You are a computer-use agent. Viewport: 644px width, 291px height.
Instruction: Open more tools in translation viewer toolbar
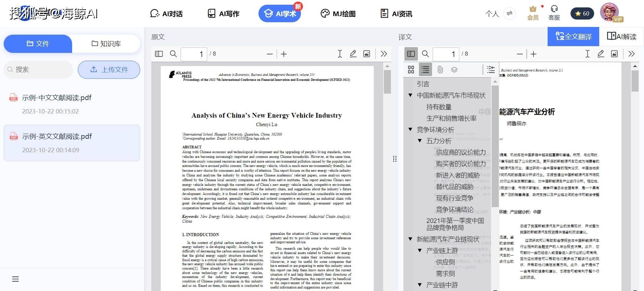[632, 54]
